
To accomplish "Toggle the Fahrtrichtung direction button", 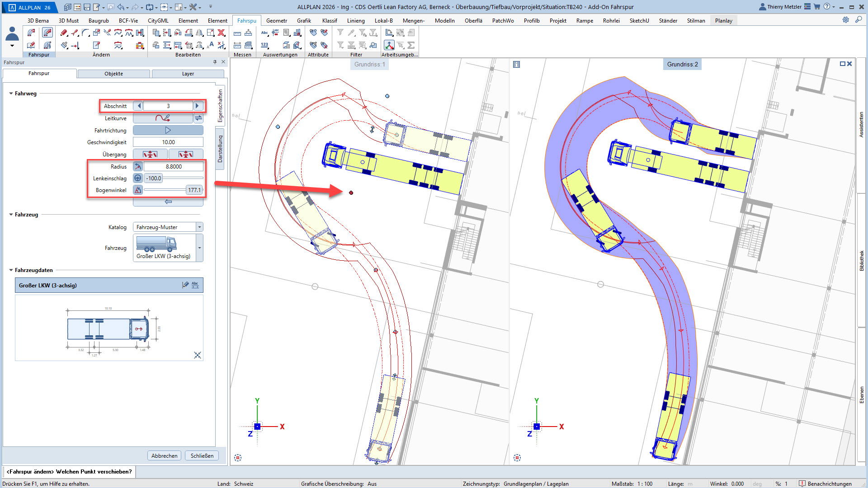I will (x=168, y=130).
